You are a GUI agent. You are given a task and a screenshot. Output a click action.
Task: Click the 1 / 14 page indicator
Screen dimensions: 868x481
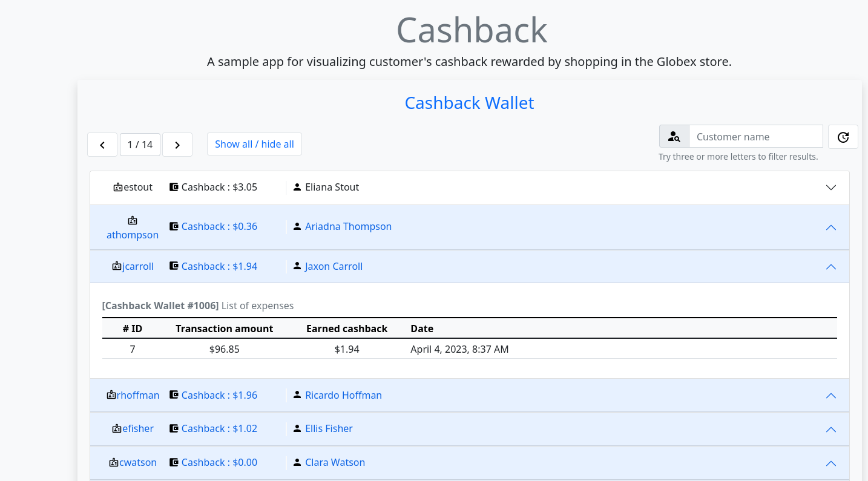point(140,145)
